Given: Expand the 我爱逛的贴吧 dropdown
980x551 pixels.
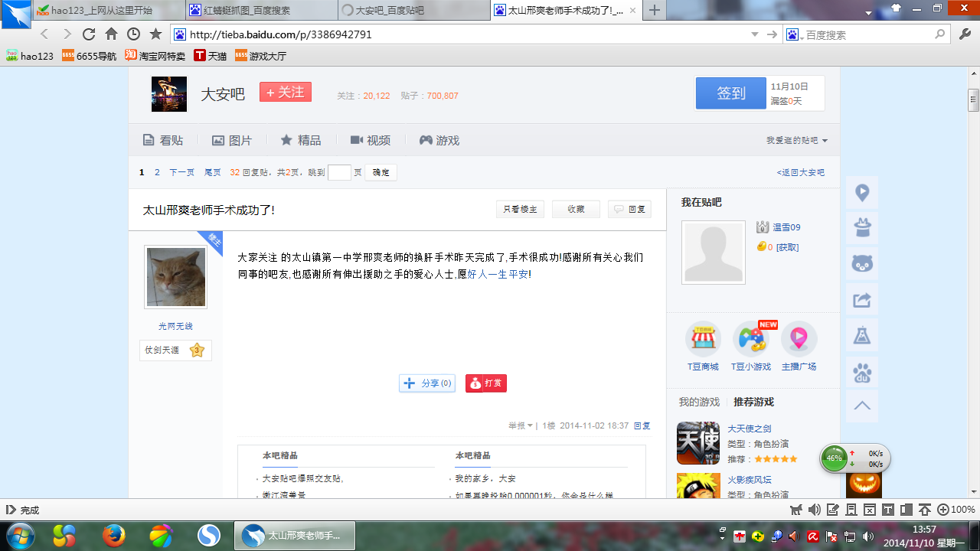Looking at the screenshot, I should tap(797, 141).
